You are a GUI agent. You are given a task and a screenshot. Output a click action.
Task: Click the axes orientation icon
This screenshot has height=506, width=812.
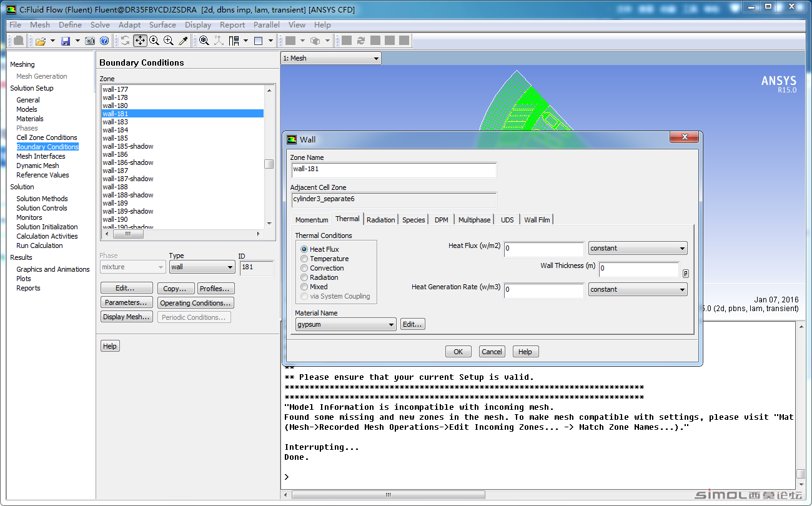click(x=219, y=41)
